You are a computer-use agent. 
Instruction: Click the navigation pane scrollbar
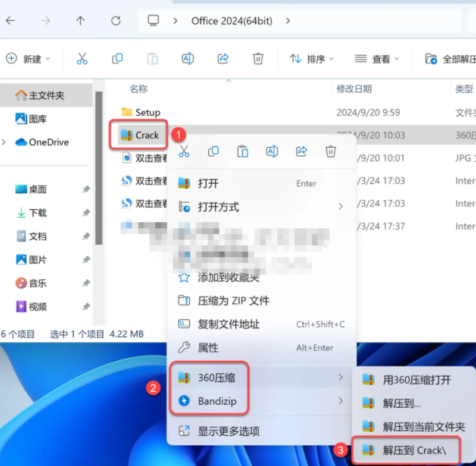(99, 168)
